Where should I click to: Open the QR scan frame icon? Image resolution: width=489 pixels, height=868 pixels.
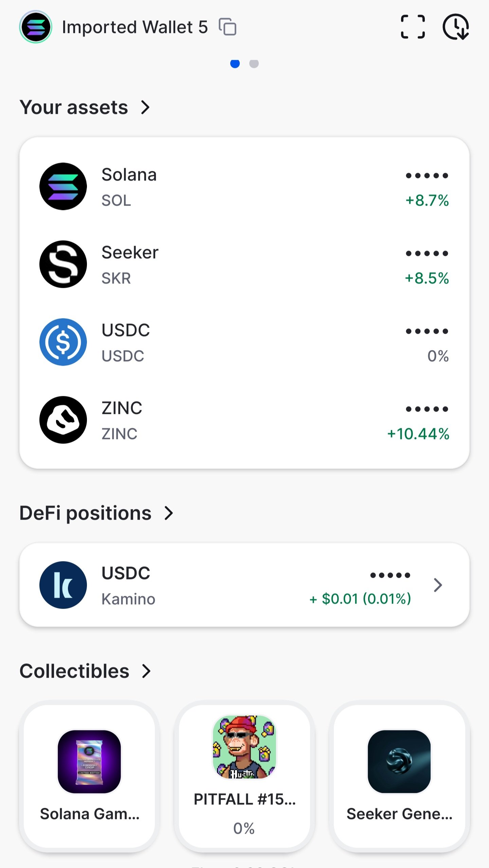413,27
